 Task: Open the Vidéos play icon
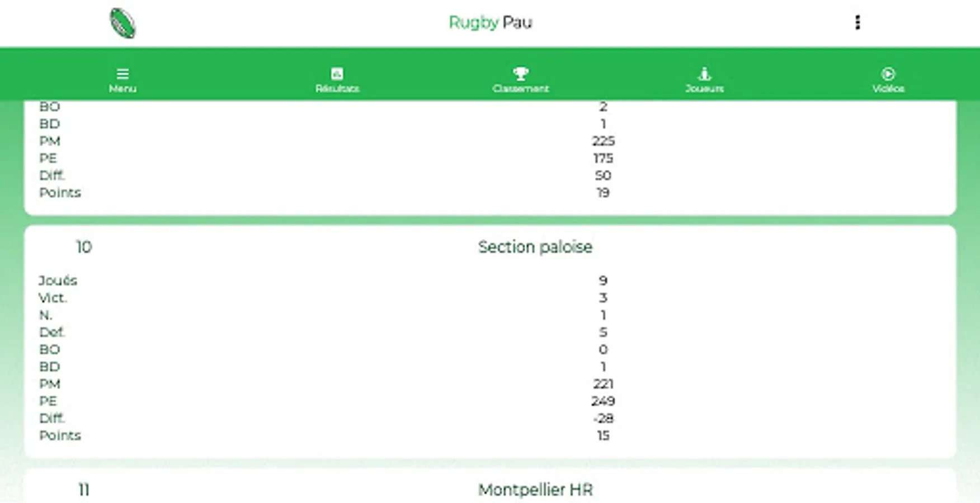[x=888, y=74]
